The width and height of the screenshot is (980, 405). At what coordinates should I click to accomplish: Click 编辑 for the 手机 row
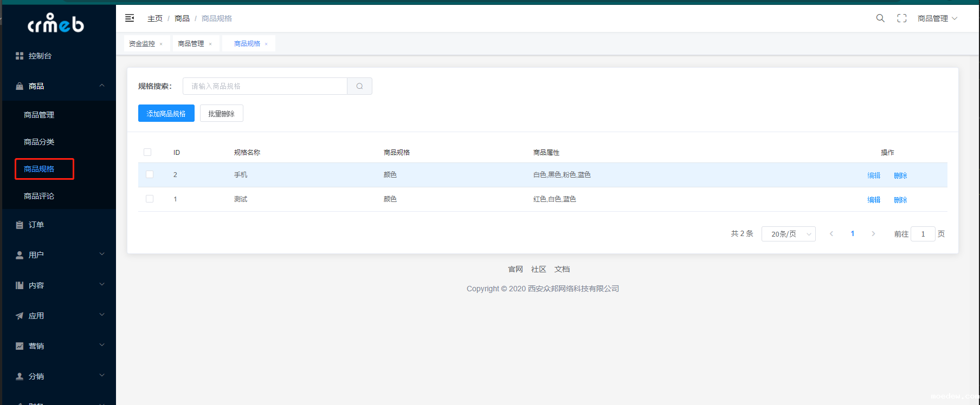pyautogui.click(x=874, y=175)
